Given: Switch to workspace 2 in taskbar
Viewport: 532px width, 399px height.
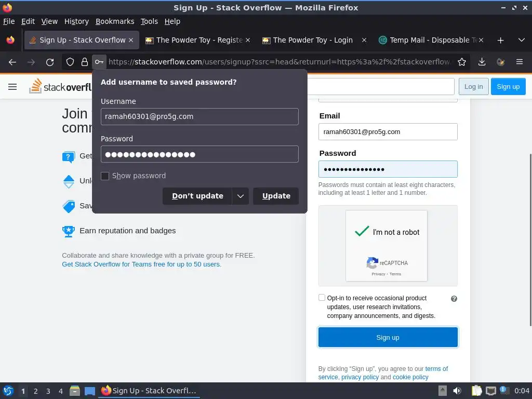Looking at the screenshot, I should coord(36,391).
